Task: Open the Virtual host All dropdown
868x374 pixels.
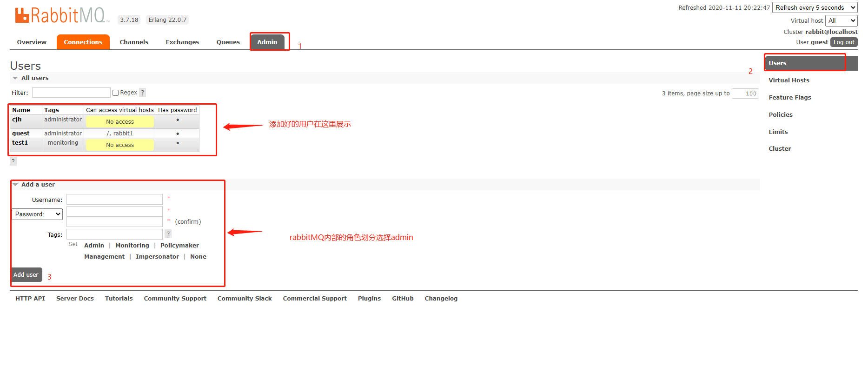Action: (841, 20)
